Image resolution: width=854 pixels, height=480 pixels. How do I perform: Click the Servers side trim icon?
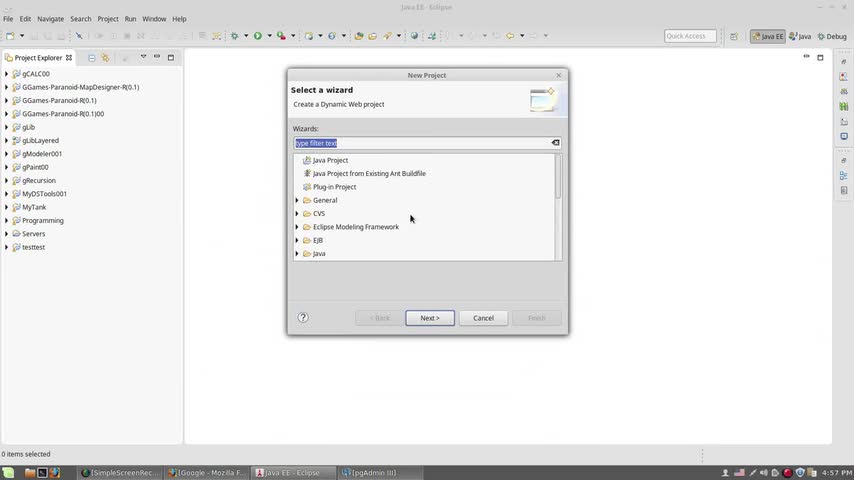pyautogui.click(x=844, y=92)
